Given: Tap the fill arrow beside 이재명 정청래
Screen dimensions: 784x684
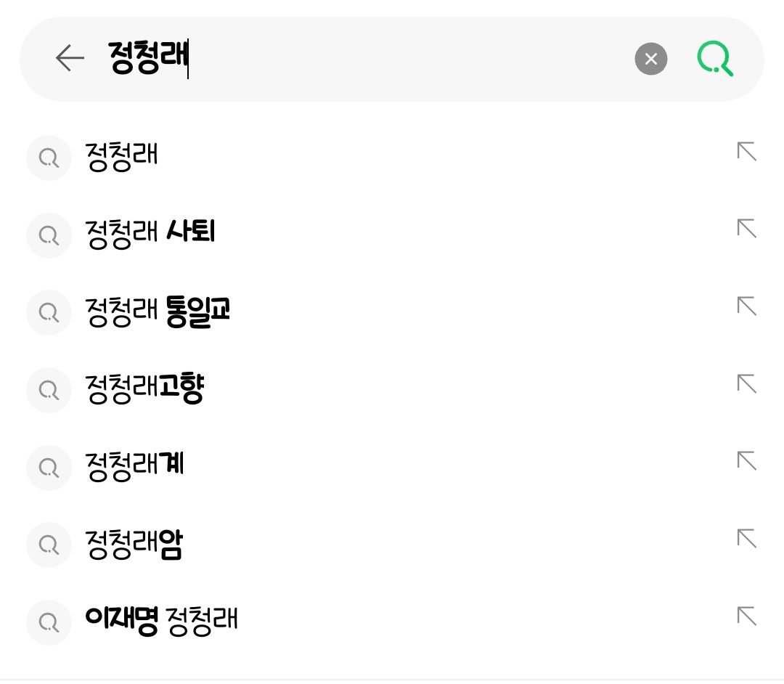Looking at the screenshot, I should (x=746, y=616).
